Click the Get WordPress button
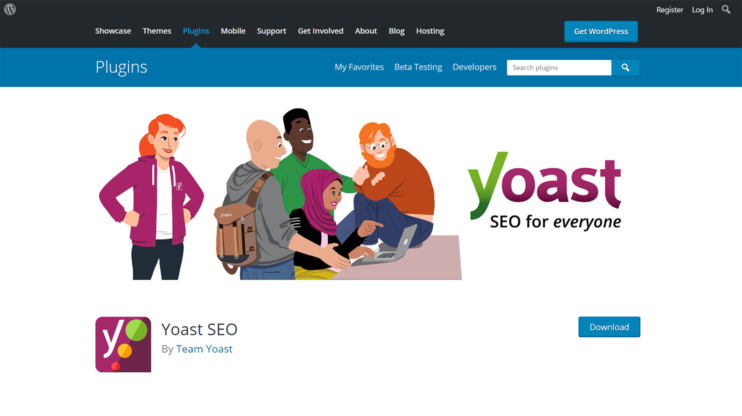 click(601, 31)
